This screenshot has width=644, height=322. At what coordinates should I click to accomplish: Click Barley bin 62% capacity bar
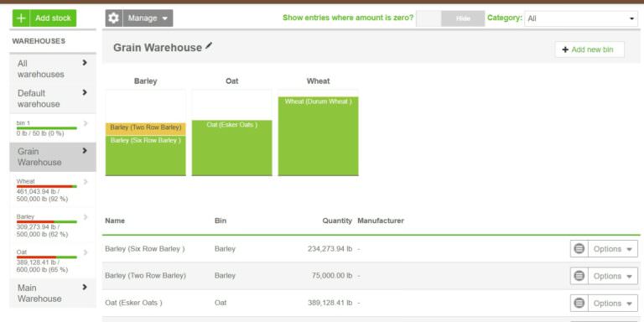pos(47,221)
